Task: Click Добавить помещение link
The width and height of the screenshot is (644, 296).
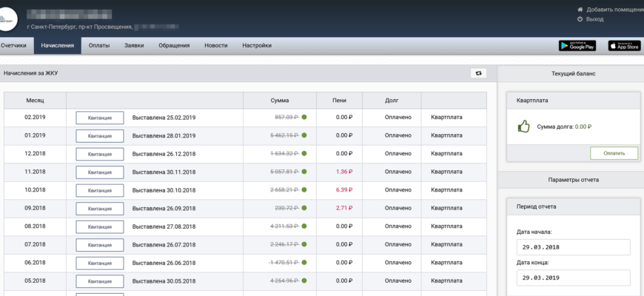Action: (611, 10)
